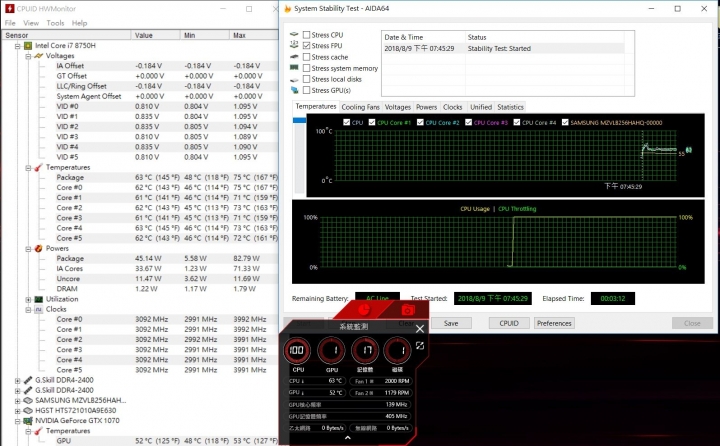The width and height of the screenshot is (720, 446).
Task: Click the CPU usage gauge showing 100
Action: [297, 352]
